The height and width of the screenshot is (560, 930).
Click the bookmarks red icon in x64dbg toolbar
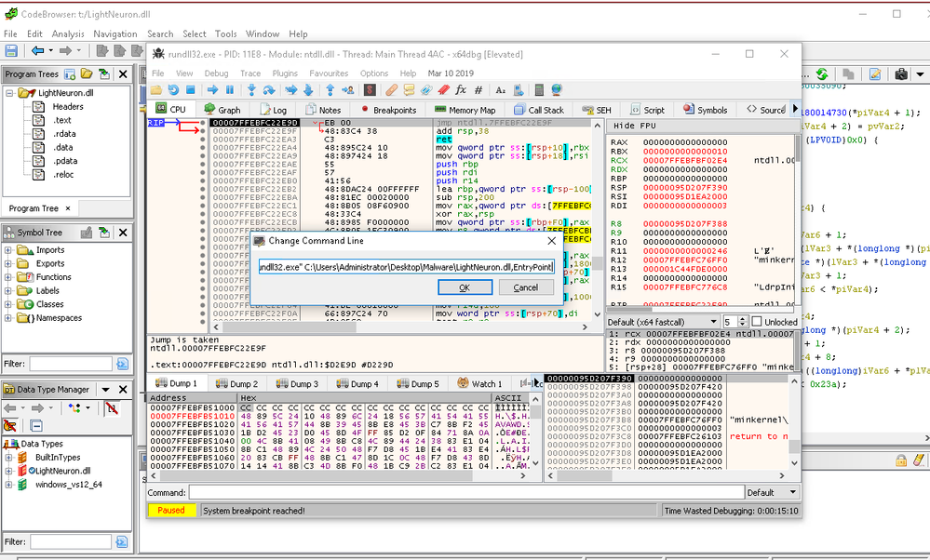pos(444,90)
